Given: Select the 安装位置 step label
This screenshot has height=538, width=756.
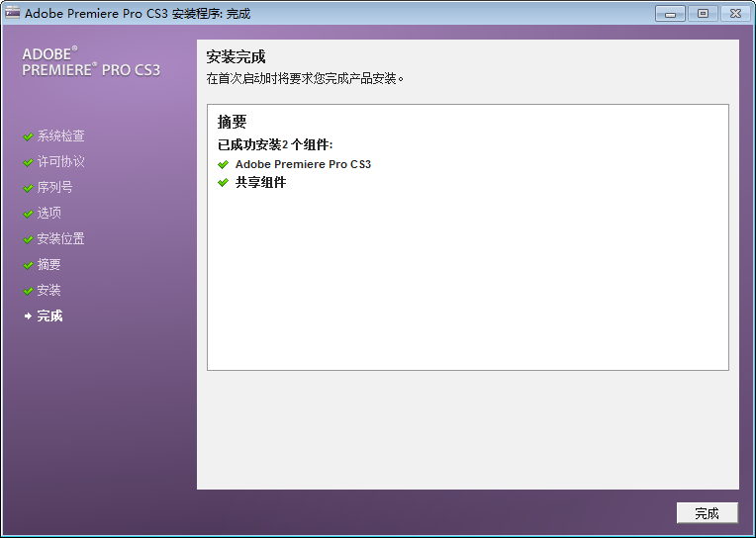Looking at the screenshot, I should click(60, 239).
